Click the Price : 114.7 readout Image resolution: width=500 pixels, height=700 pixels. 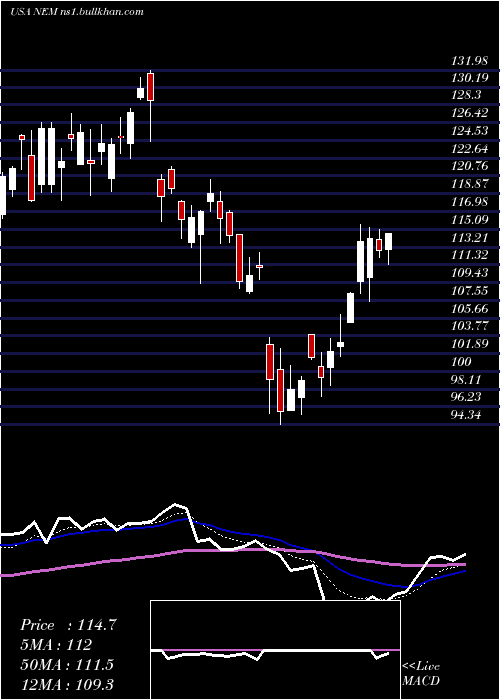(68, 625)
